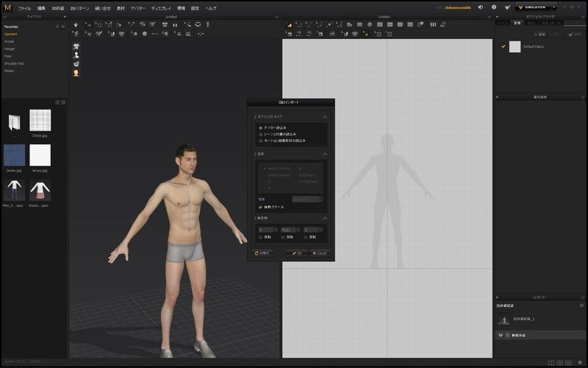The image size is (588, 368).
Task: Enable 反転 checkbox under X axis
Action: pyautogui.click(x=261, y=237)
